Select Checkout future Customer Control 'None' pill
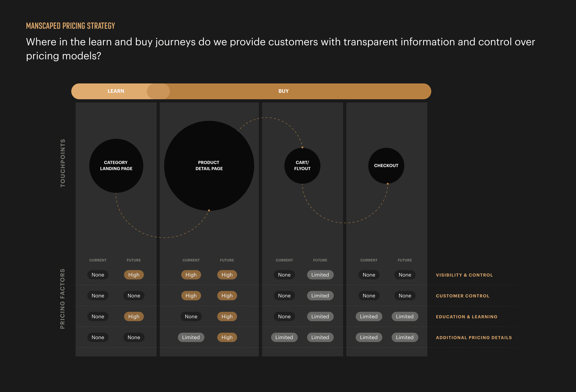This screenshot has width=576, height=392. coord(405,295)
